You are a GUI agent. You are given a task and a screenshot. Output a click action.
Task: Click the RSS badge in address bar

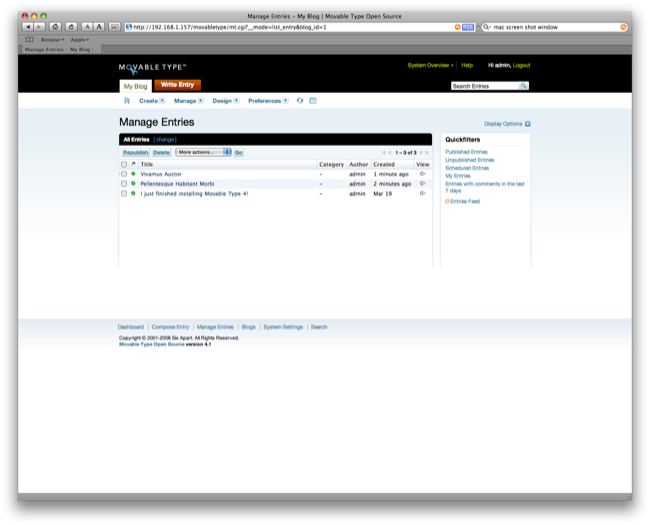(x=468, y=27)
